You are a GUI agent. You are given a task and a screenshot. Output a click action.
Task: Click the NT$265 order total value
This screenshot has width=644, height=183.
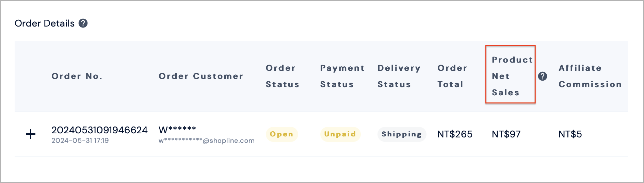[x=455, y=134]
